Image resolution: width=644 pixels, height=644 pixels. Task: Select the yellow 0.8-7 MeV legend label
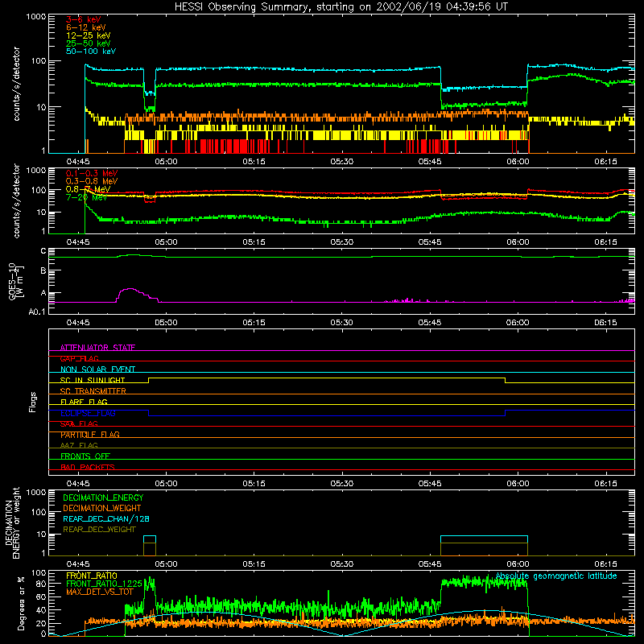[x=88, y=189]
